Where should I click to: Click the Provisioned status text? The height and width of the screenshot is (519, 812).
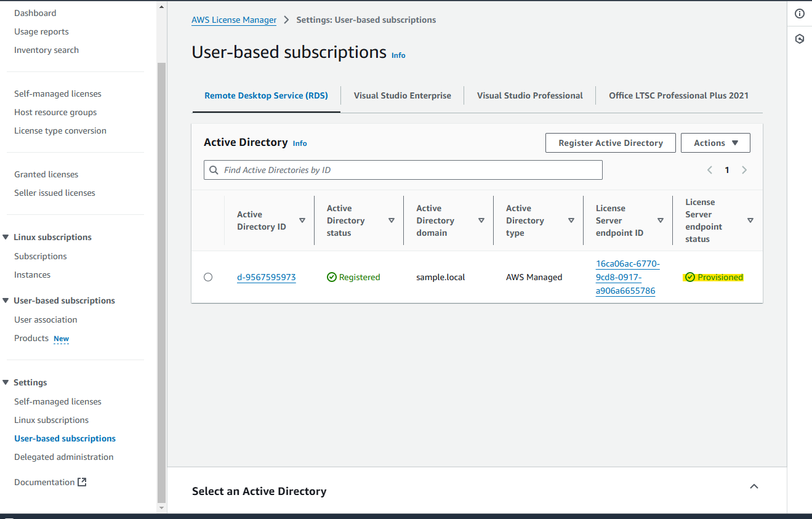coord(720,277)
